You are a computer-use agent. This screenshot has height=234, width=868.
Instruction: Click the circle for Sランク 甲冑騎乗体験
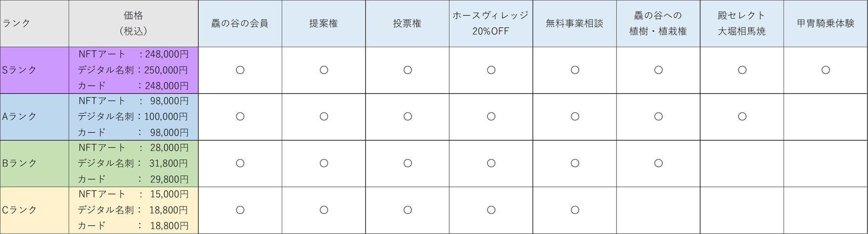(x=826, y=70)
